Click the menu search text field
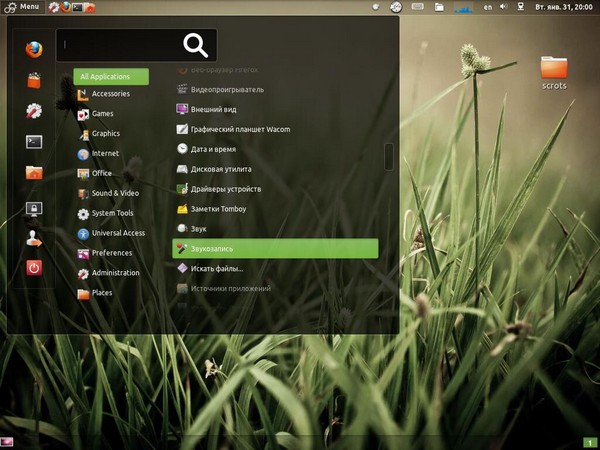 coord(118,45)
